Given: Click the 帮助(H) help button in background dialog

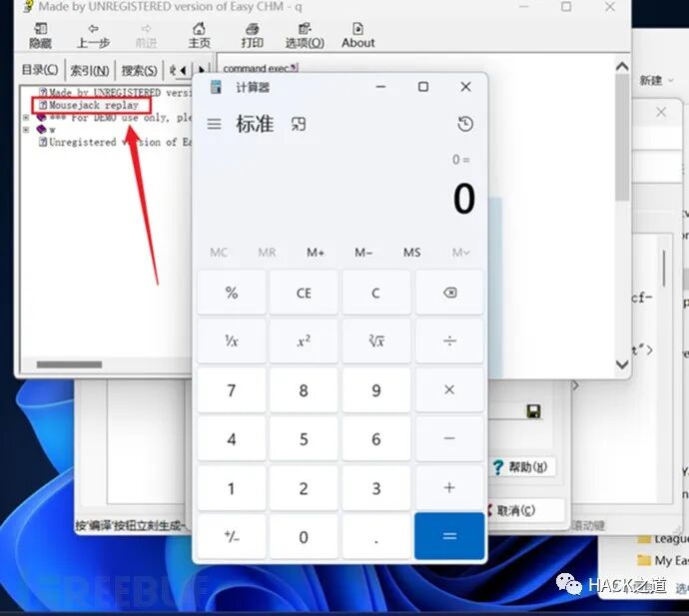Looking at the screenshot, I should (522, 466).
